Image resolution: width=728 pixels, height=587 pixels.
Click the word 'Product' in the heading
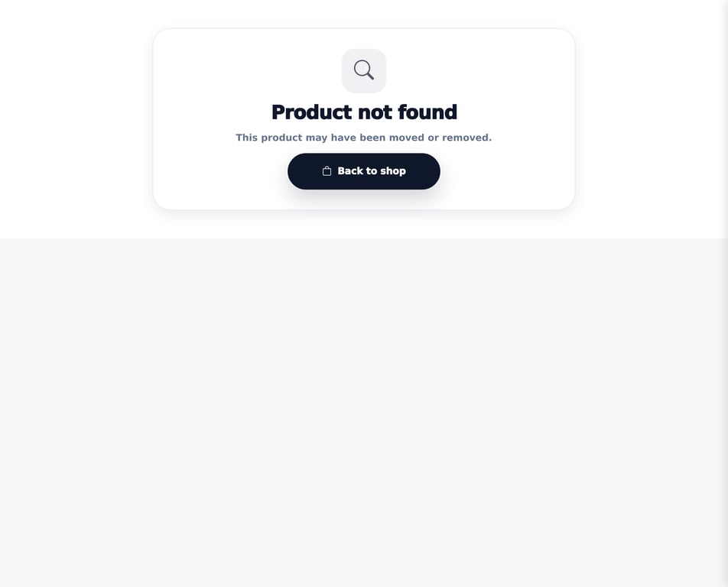click(312, 112)
